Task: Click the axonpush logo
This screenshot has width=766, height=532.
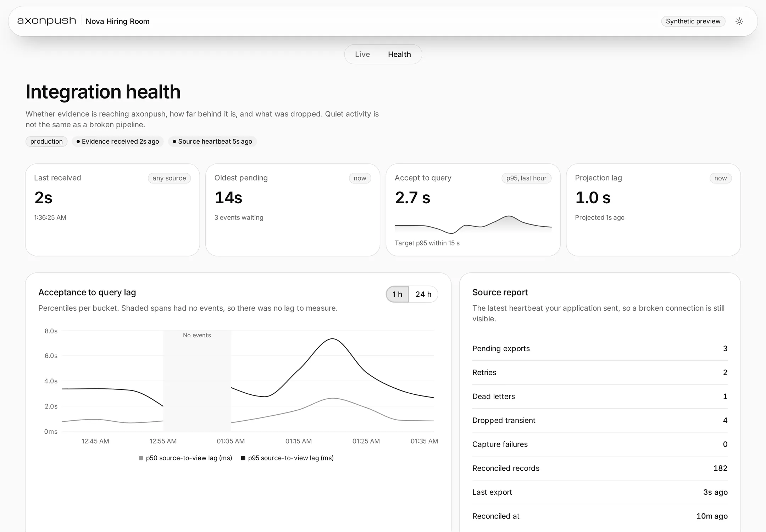Action: (46, 21)
